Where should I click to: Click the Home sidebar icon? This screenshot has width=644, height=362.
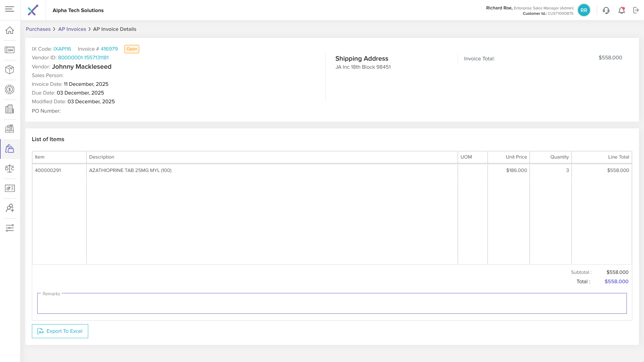(10, 30)
